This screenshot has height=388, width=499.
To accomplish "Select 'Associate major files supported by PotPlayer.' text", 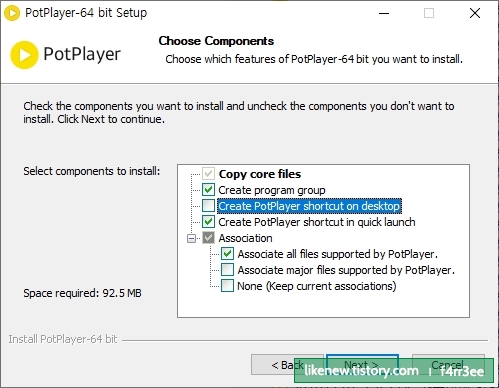I will 346,270.
